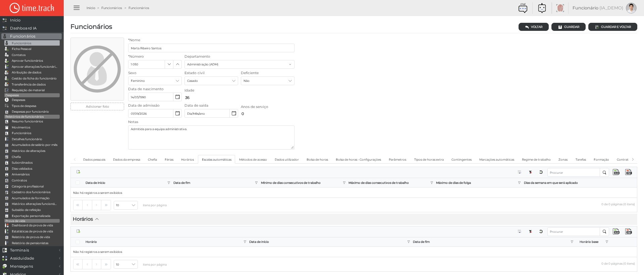This screenshot has height=275, width=644.
Task: Switch to the Dados pessoais tab
Action: pos(94,160)
